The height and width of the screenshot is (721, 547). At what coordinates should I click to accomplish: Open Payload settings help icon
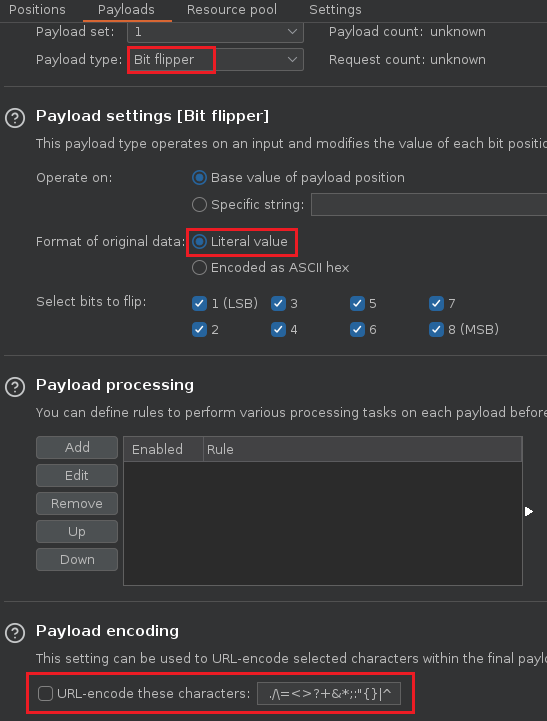click(x=15, y=118)
